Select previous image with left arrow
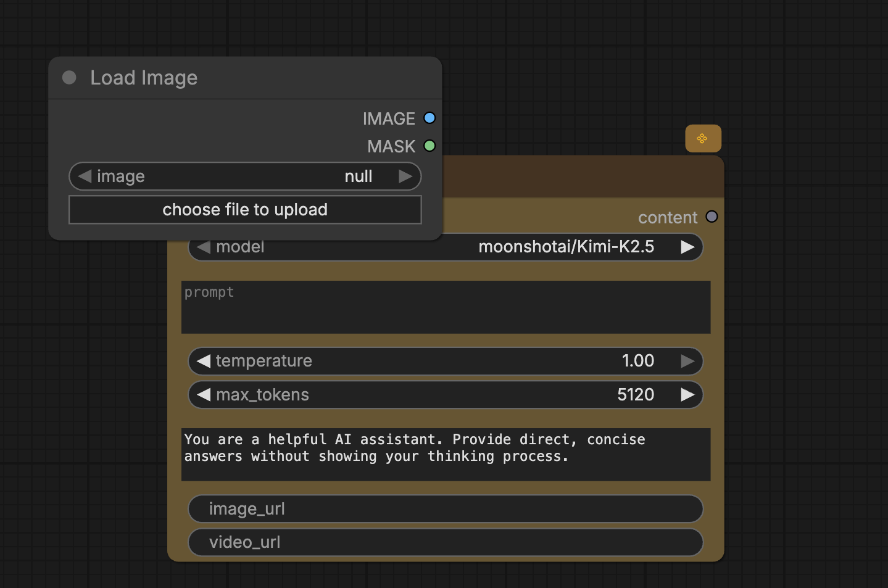The image size is (888, 588). tap(85, 176)
